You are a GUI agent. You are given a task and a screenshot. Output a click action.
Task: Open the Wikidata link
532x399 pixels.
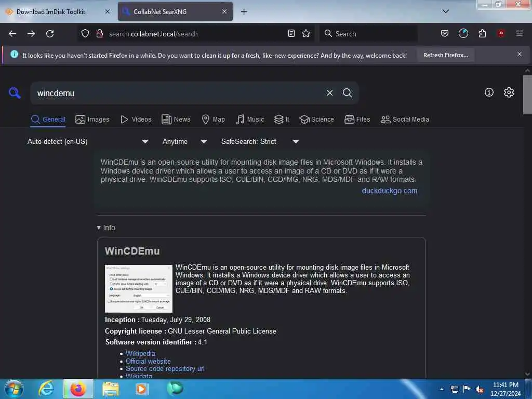(139, 376)
